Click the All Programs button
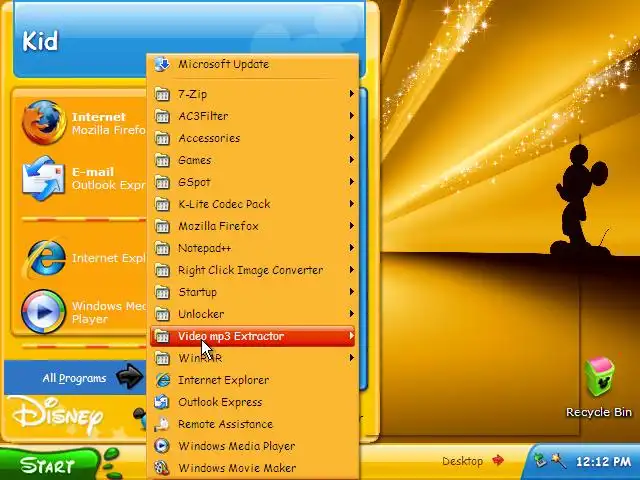This screenshot has width=640, height=480. (x=75, y=378)
